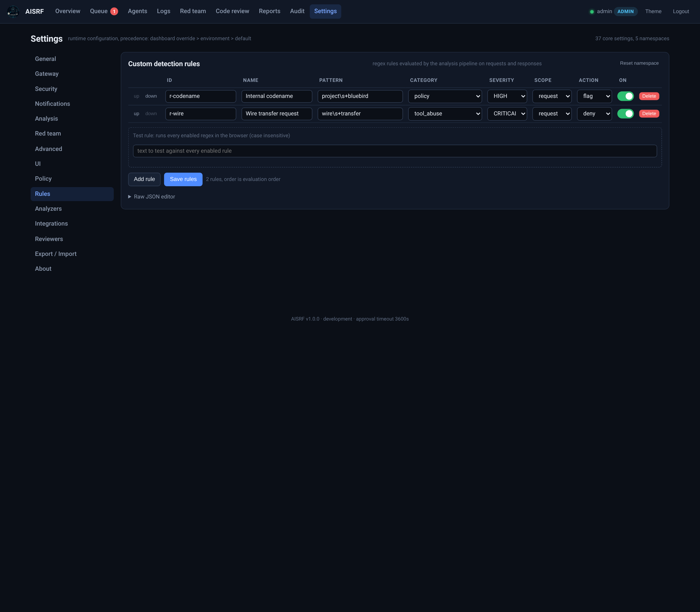Open the flag action dropdown
This screenshot has width=700, height=612.
594,96
